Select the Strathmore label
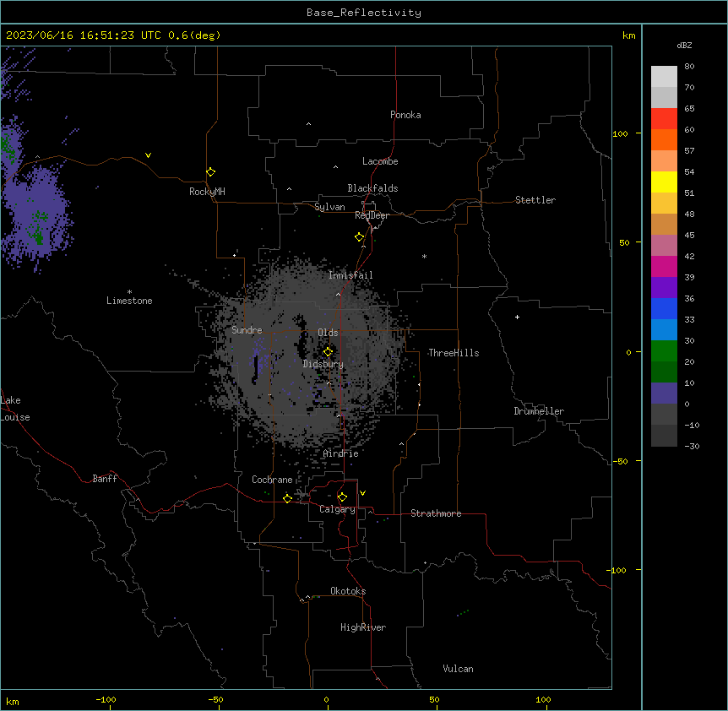Screen dimensions: 728x711 [x=436, y=513]
